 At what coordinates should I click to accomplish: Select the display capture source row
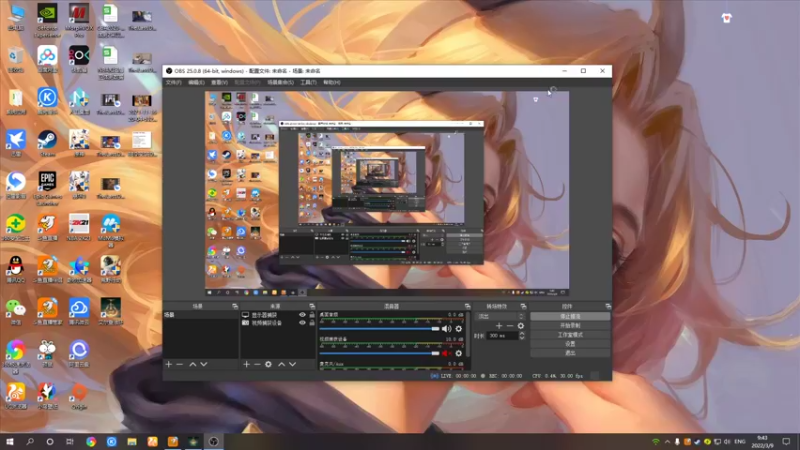tap(278, 315)
